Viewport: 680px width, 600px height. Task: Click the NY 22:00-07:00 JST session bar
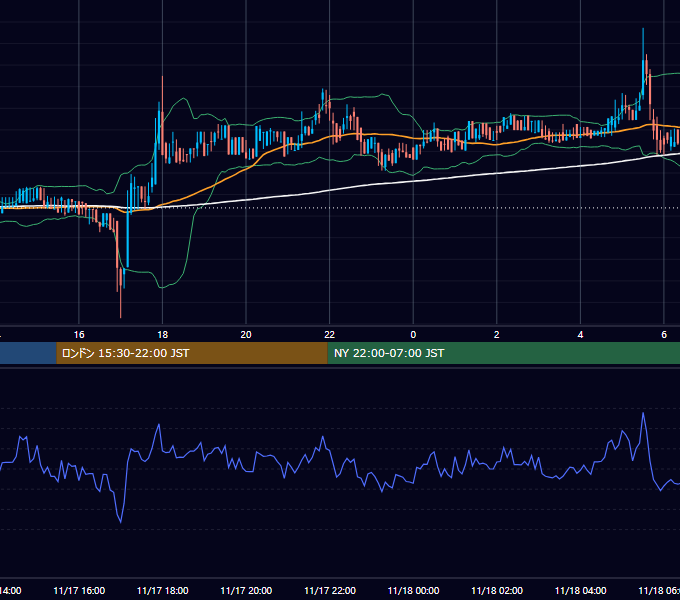[503, 353]
